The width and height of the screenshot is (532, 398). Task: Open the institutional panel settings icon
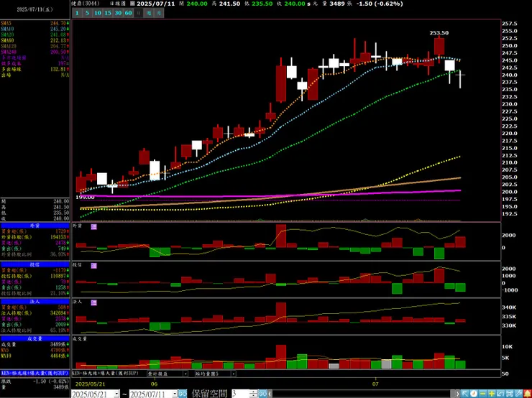click(x=93, y=302)
